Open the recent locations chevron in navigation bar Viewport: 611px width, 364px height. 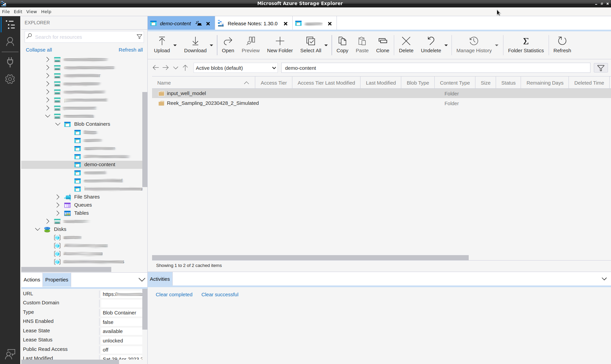176,68
